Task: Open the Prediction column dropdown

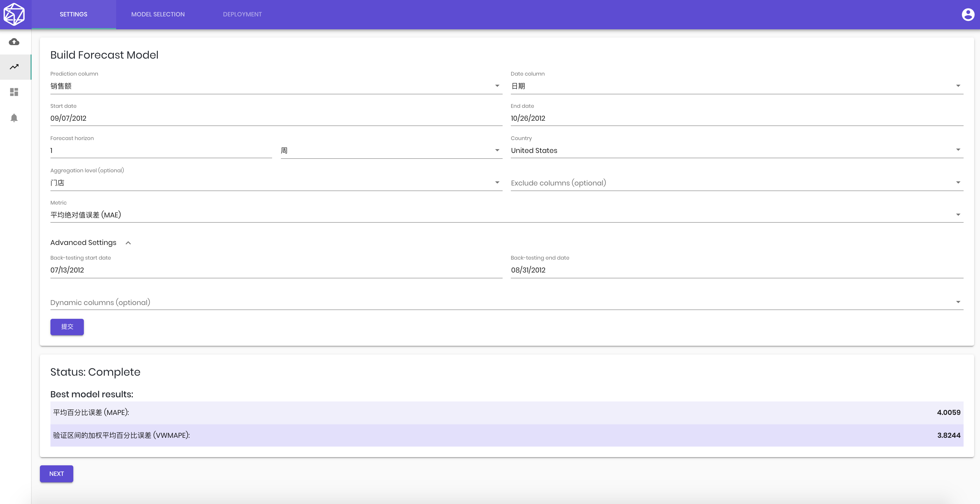Action: (x=276, y=86)
